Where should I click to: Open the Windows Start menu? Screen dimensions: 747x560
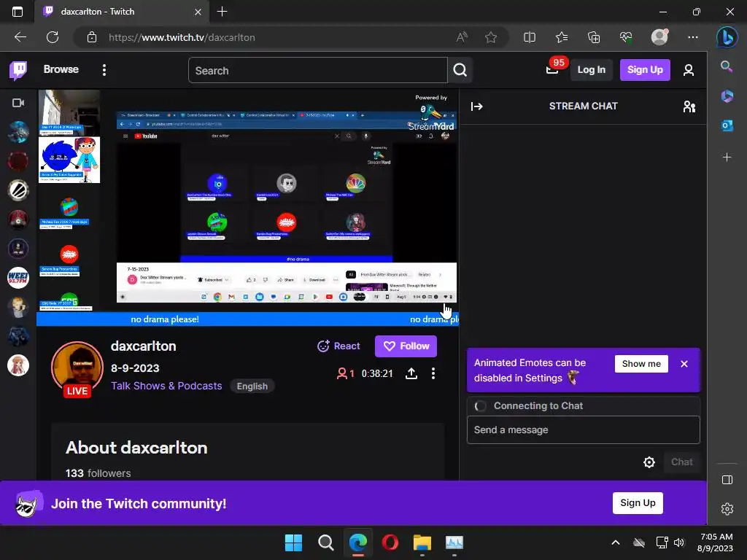coord(293,542)
